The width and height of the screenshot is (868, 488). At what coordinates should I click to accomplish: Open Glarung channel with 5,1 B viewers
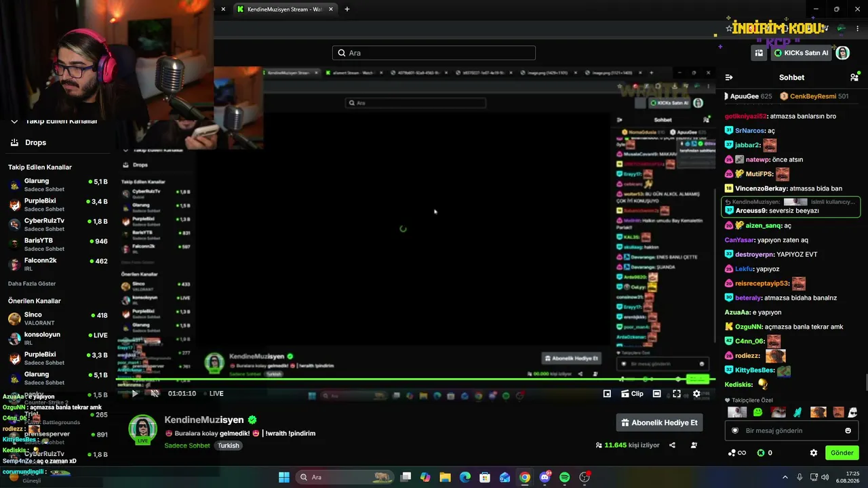tap(58, 185)
